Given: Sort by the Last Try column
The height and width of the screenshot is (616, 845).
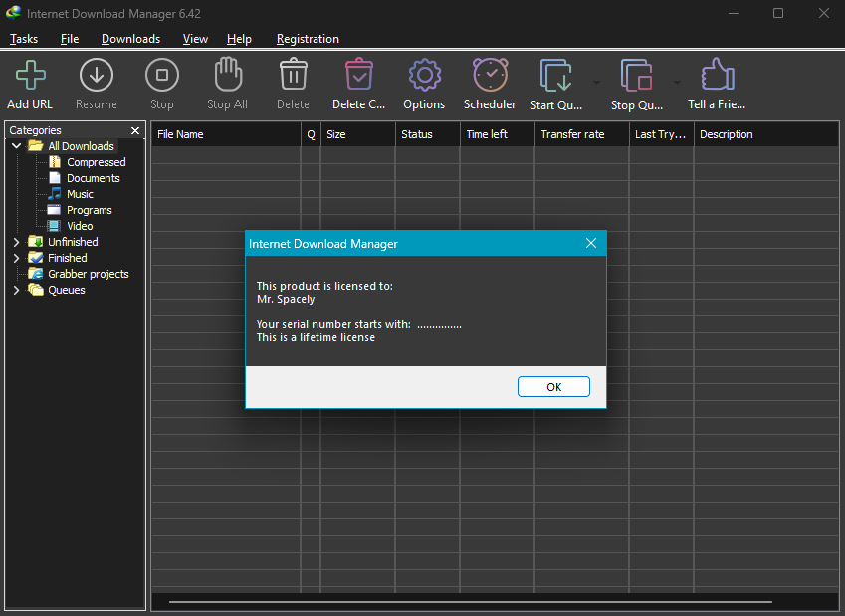Looking at the screenshot, I should click(662, 134).
